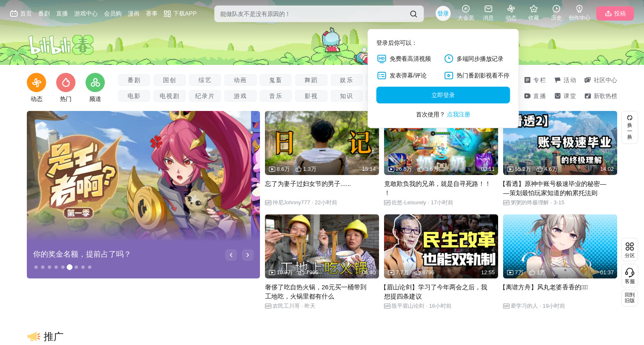Viewport: 644px width, 345px height.
Task: Open the 分区 sidebar button
Action: (x=630, y=250)
